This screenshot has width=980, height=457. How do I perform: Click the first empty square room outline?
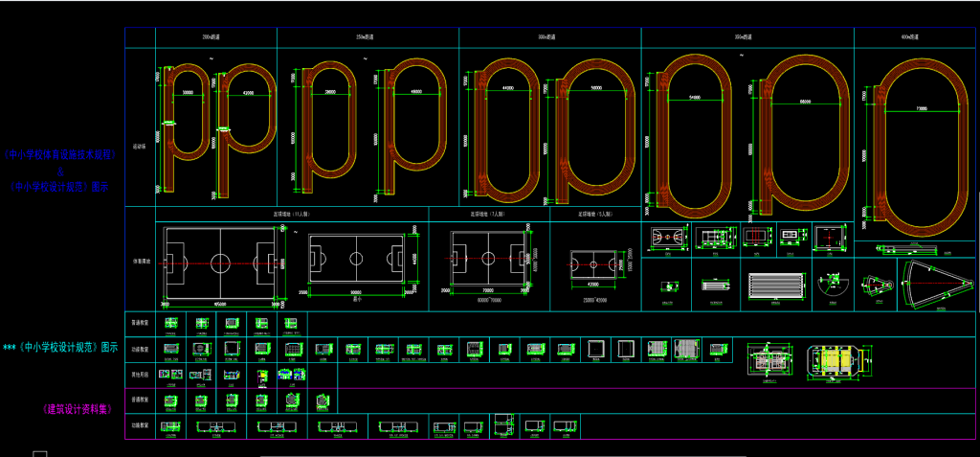[x=596, y=350]
